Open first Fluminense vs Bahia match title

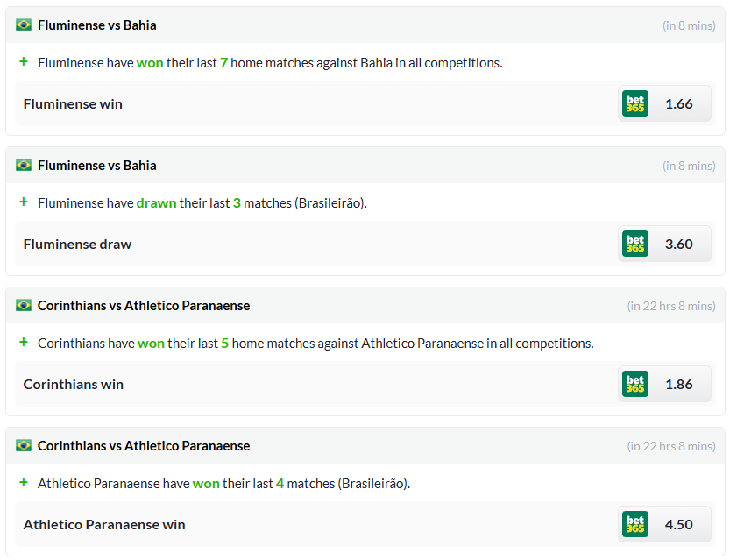(x=96, y=25)
